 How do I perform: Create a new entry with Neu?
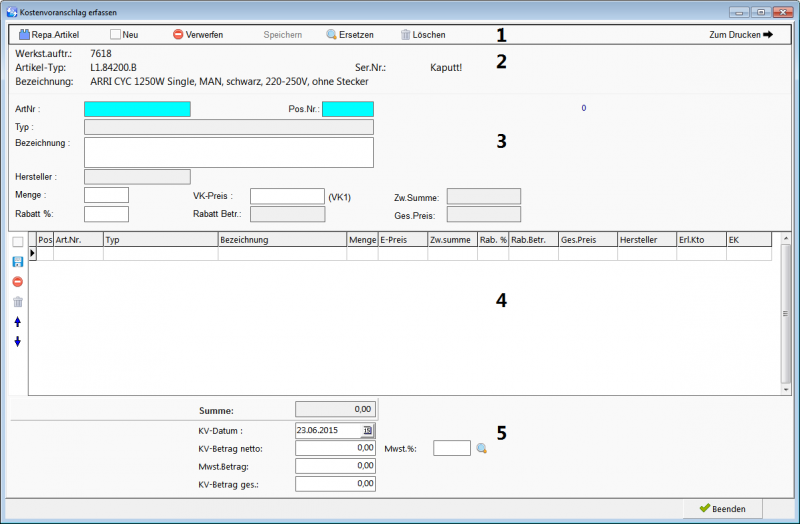point(124,34)
